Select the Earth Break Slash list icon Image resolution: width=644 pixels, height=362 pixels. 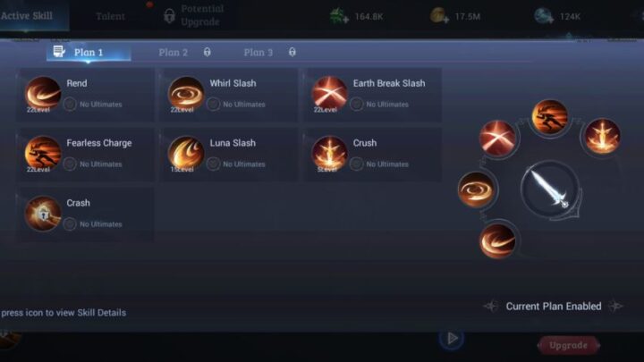click(x=329, y=94)
